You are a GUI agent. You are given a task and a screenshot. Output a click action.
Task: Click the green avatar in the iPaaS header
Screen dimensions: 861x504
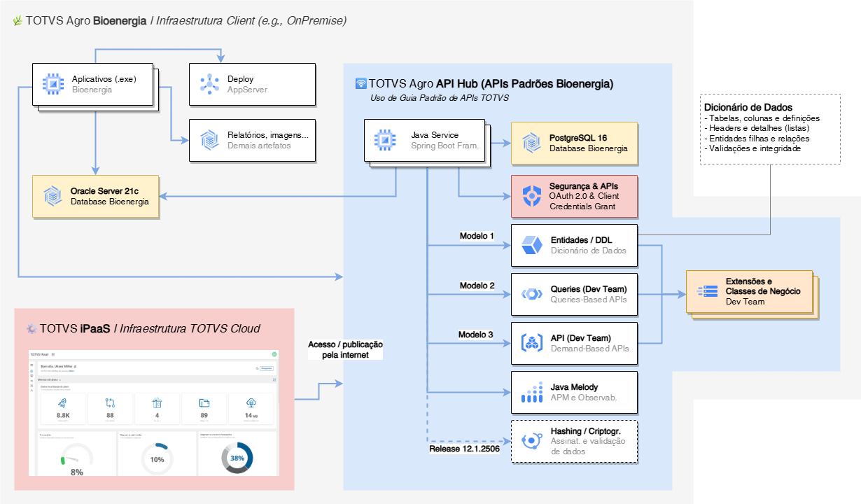(x=274, y=354)
